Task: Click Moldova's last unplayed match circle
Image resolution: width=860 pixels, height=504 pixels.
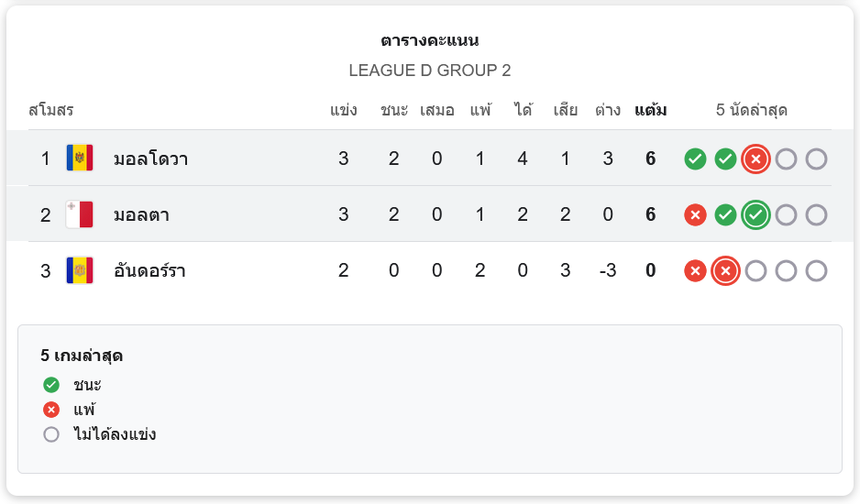Action: (816, 159)
